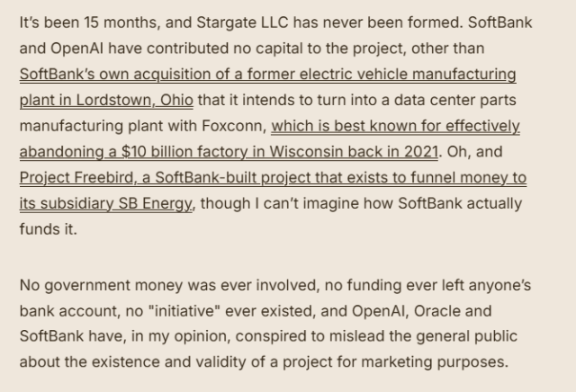Click the "general public" text
The width and height of the screenshot is (576, 392).
470,337
